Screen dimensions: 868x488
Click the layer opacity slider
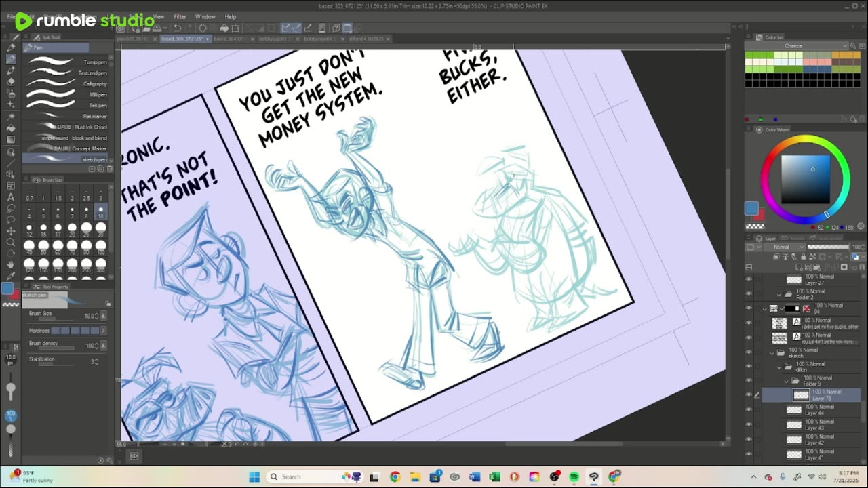click(829, 247)
